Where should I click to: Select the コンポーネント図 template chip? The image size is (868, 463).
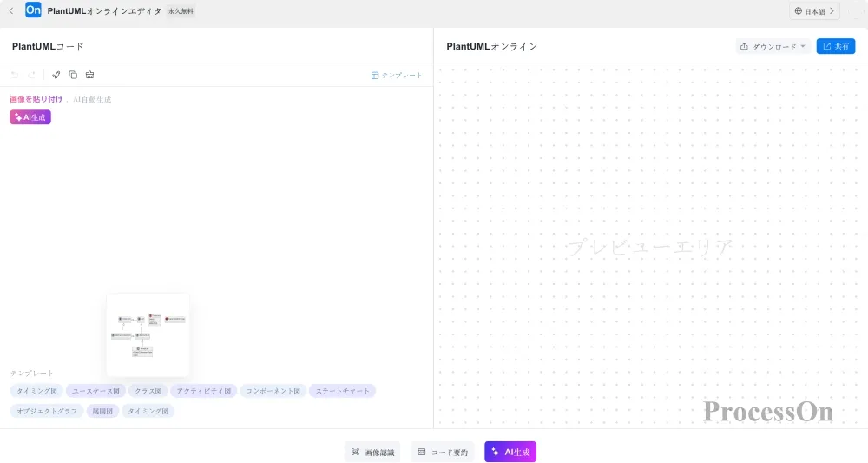pyautogui.click(x=273, y=391)
